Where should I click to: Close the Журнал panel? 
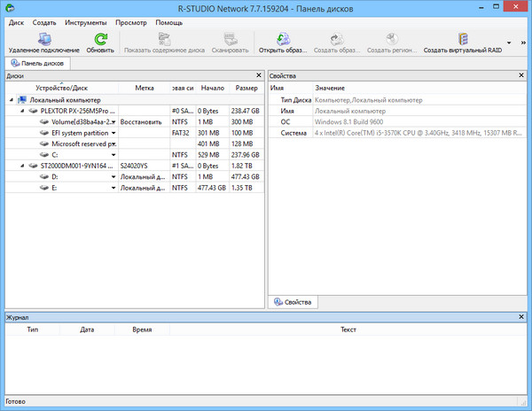pyautogui.click(x=522, y=316)
